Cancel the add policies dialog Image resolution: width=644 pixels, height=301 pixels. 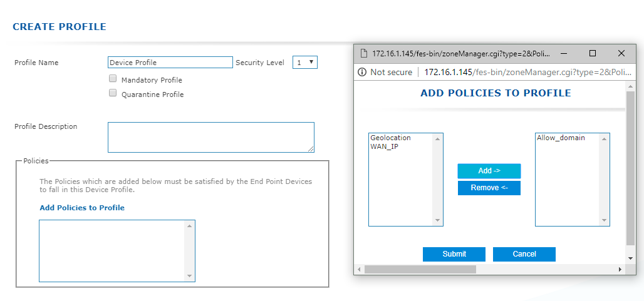pos(524,254)
